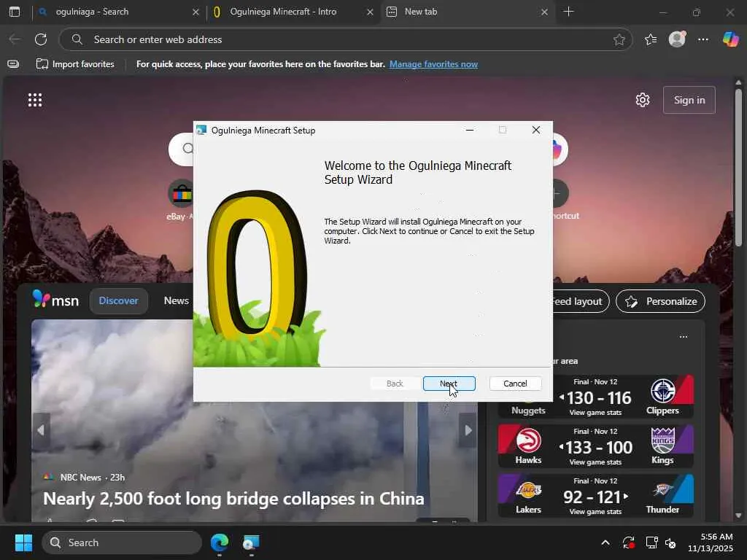The image size is (747, 560).
Task: Click the NBC News source label
Action: click(x=80, y=477)
